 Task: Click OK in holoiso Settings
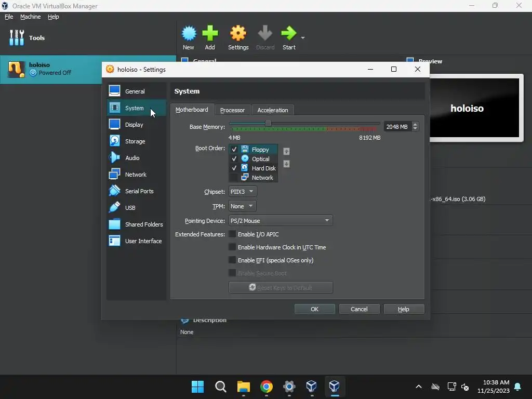[314, 309]
